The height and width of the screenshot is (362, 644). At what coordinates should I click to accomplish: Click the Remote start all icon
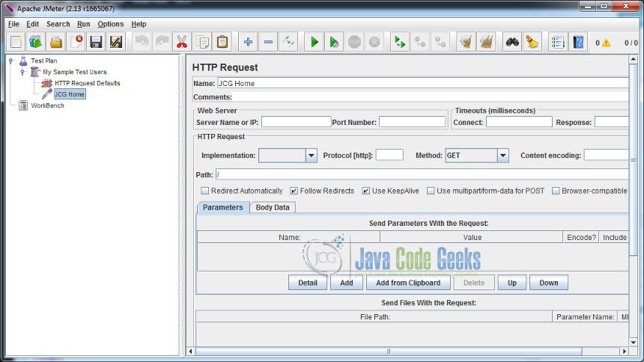point(400,42)
